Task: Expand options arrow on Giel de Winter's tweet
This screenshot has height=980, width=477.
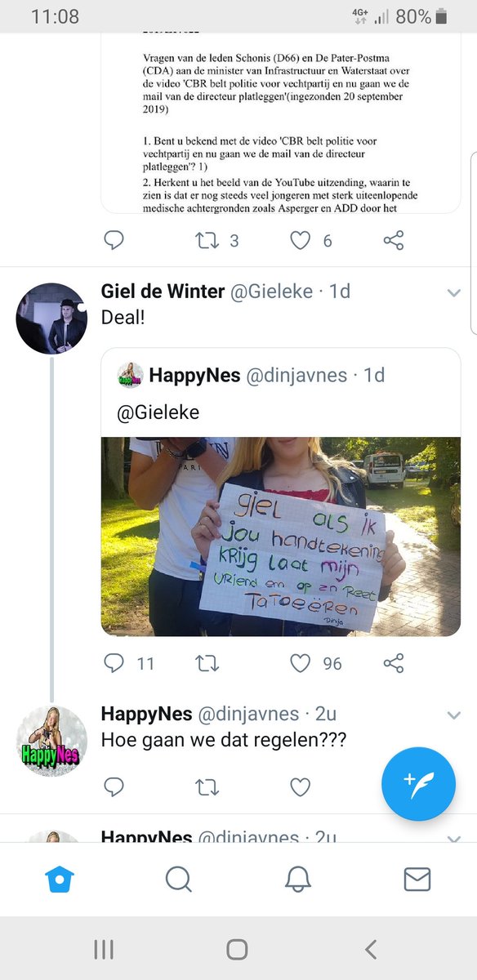Action: point(454,293)
